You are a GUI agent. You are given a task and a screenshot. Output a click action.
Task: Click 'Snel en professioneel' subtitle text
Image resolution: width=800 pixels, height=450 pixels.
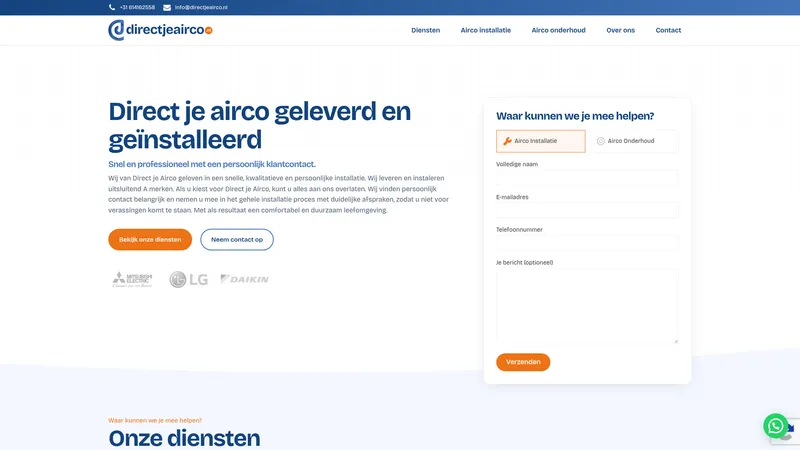(x=212, y=164)
